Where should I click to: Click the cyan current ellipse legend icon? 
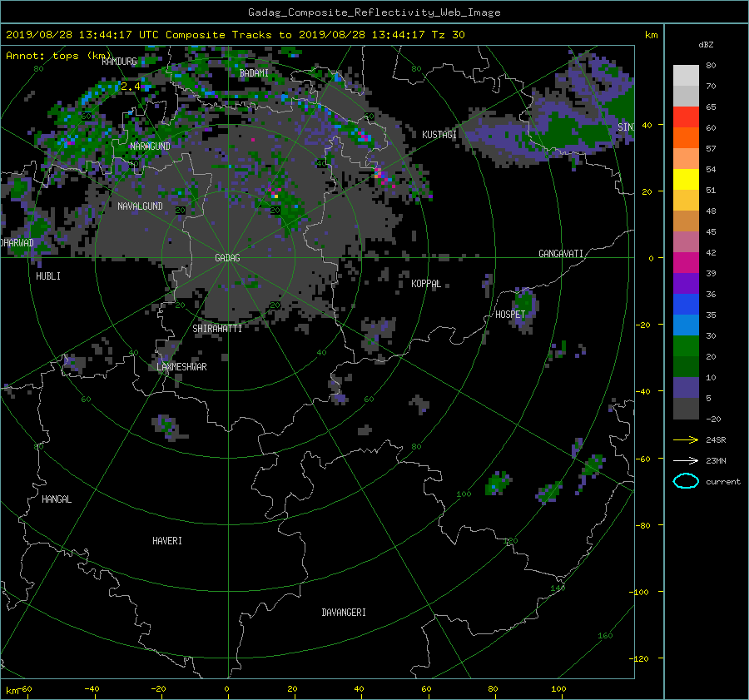coord(686,481)
